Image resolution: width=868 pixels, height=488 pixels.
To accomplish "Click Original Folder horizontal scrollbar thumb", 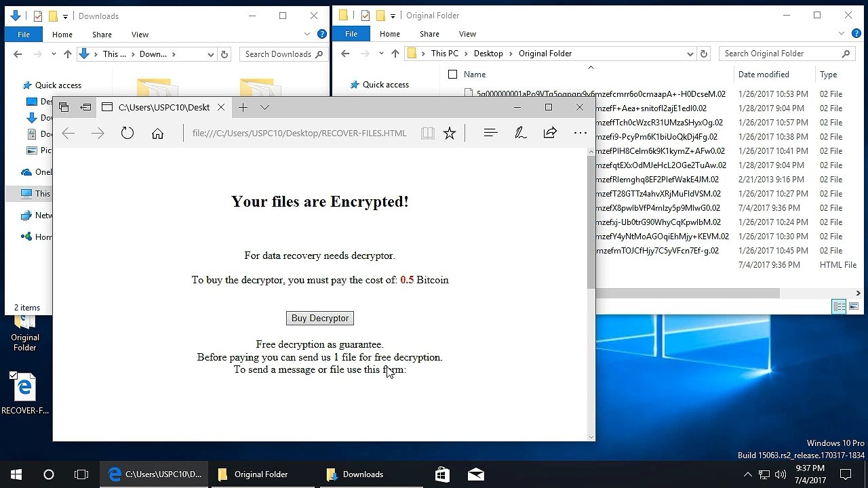I will (687, 293).
